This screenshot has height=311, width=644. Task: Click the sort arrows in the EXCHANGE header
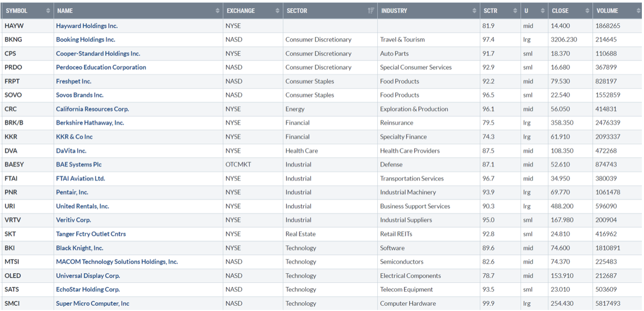(x=277, y=11)
